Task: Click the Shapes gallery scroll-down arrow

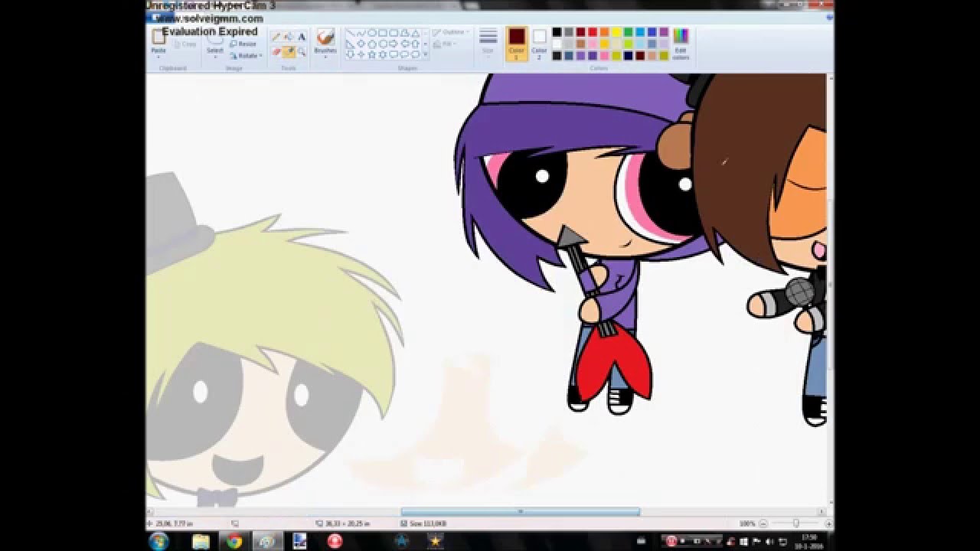Action: pos(425,44)
